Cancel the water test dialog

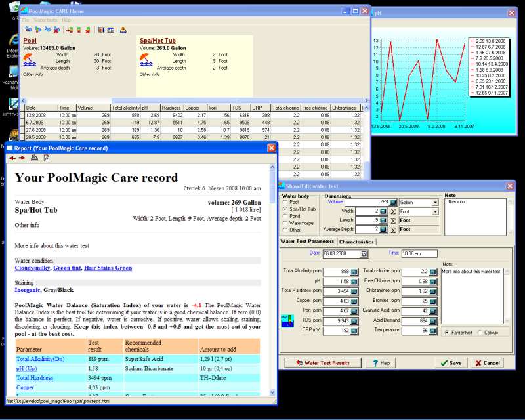click(488, 363)
